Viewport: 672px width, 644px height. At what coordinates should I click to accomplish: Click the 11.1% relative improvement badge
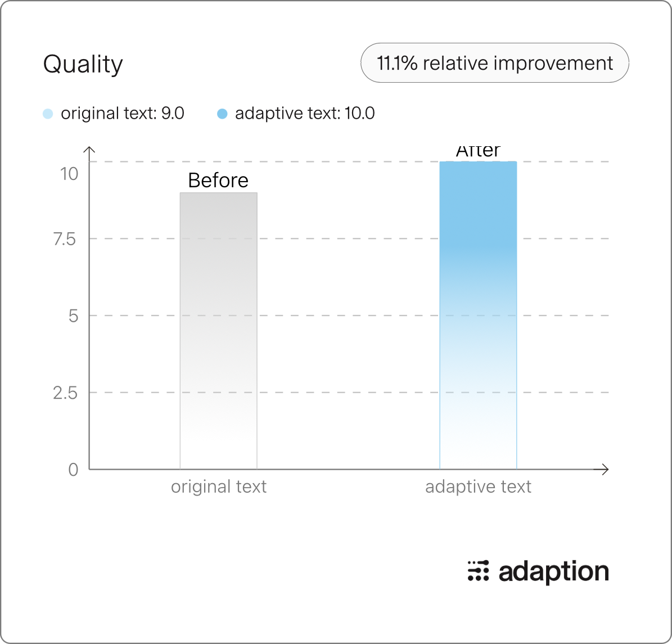pos(494,63)
